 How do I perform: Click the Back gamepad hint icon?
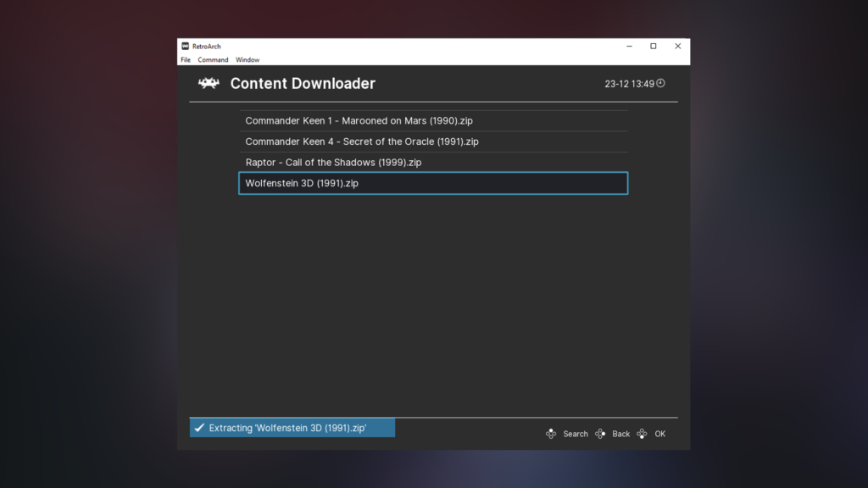click(x=600, y=434)
